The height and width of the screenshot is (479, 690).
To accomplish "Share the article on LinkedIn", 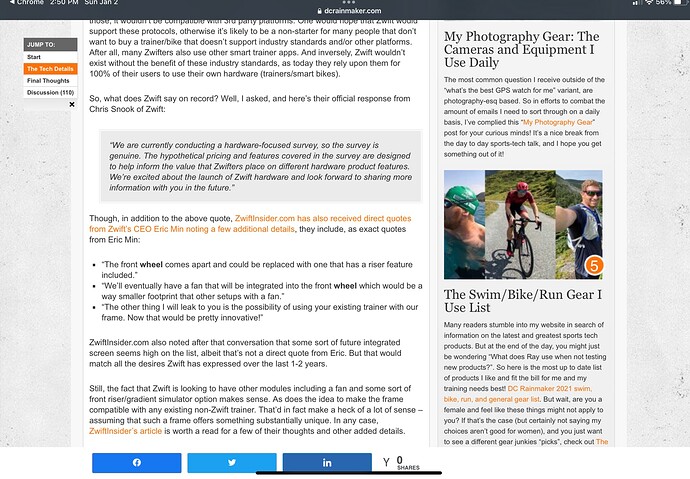I will pos(327,462).
